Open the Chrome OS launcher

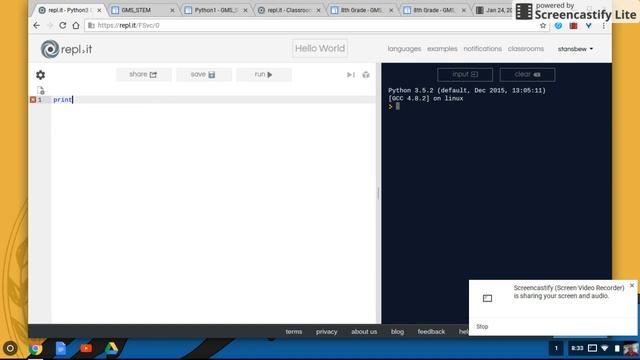click(x=10, y=348)
